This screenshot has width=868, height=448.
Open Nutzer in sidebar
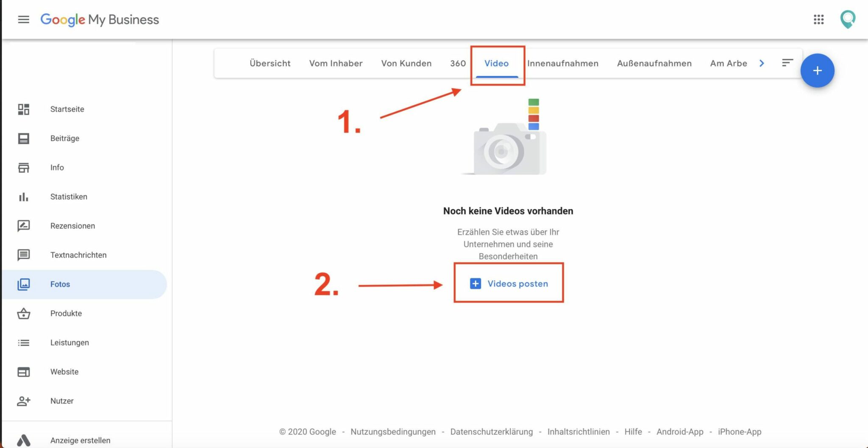[62, 401]
